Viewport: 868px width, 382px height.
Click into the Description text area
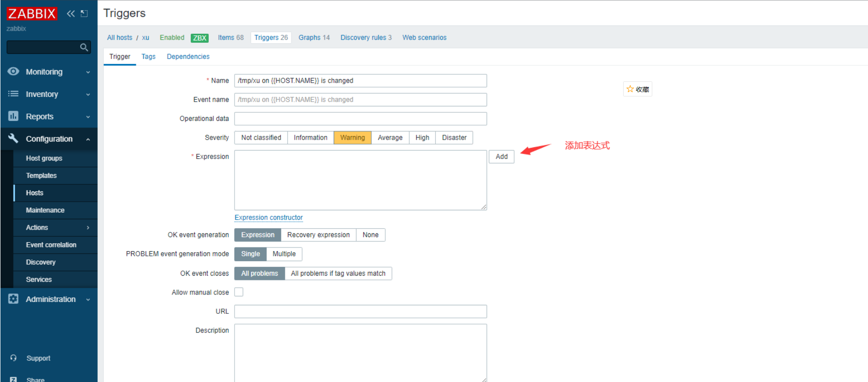(360, 353)
